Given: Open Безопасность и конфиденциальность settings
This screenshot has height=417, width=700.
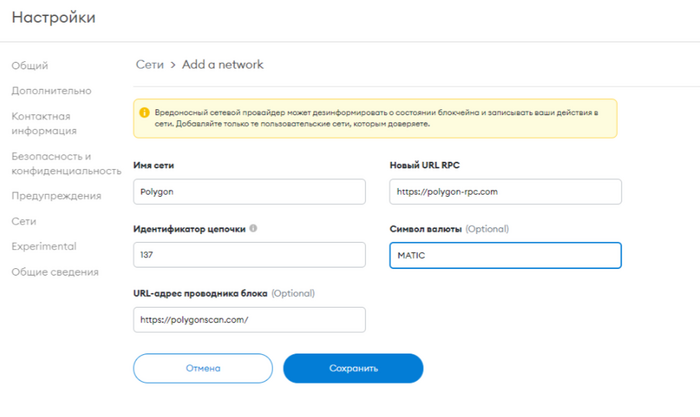Looking at the screenshot, I should click(67, 163).
